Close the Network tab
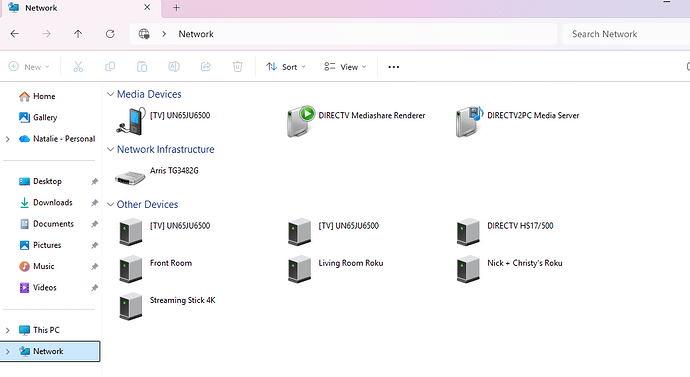 click(147, 7)
